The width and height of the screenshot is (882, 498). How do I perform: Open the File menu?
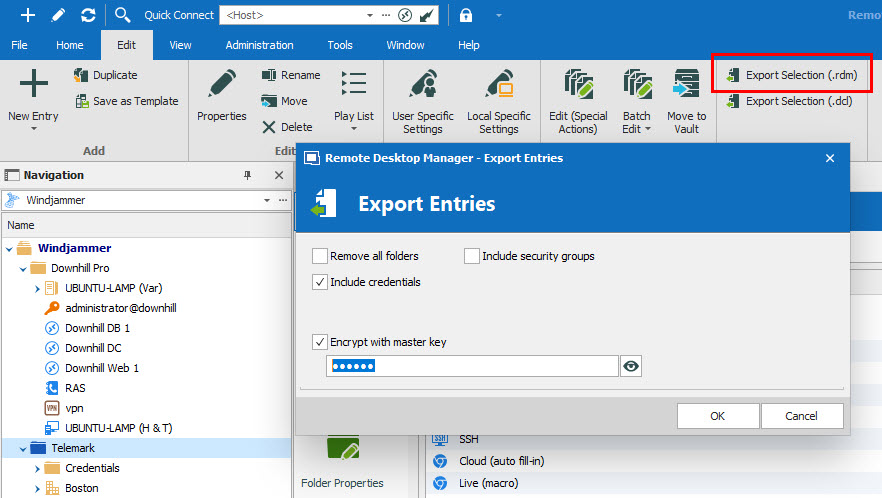(19, 45)
